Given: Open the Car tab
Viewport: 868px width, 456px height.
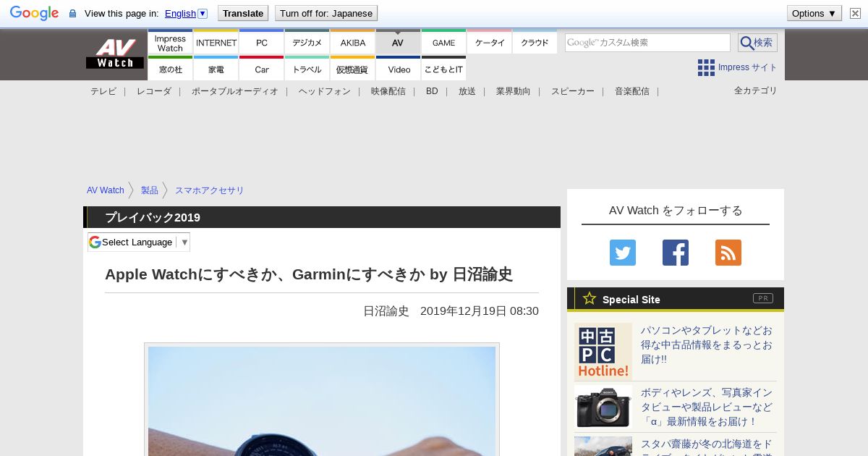Looking at the screenshot, I should [x=262, y=69].
